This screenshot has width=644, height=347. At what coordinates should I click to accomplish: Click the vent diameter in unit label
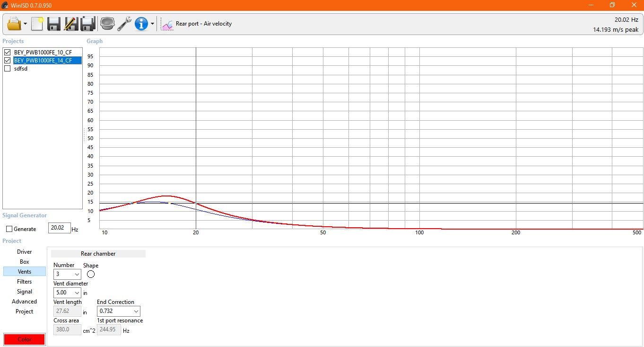(x=85, y=293)
